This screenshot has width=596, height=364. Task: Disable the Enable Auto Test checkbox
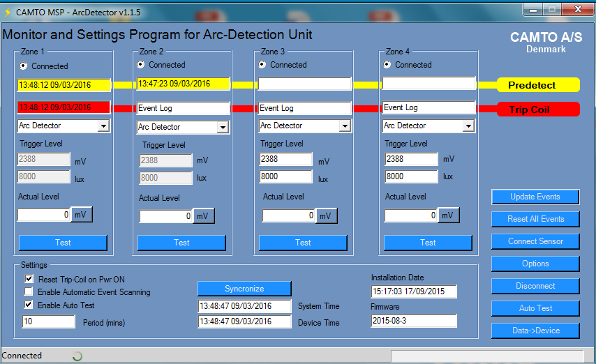(29, 305)
